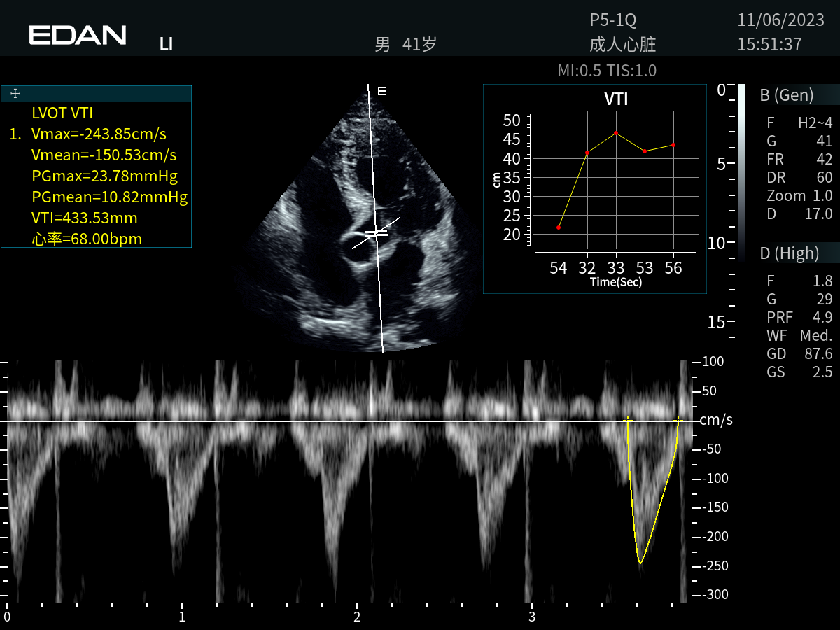The image size is (840, 630).
Task: Select the left yellow caliper on Doppler trace
Action: click(627, 420)
